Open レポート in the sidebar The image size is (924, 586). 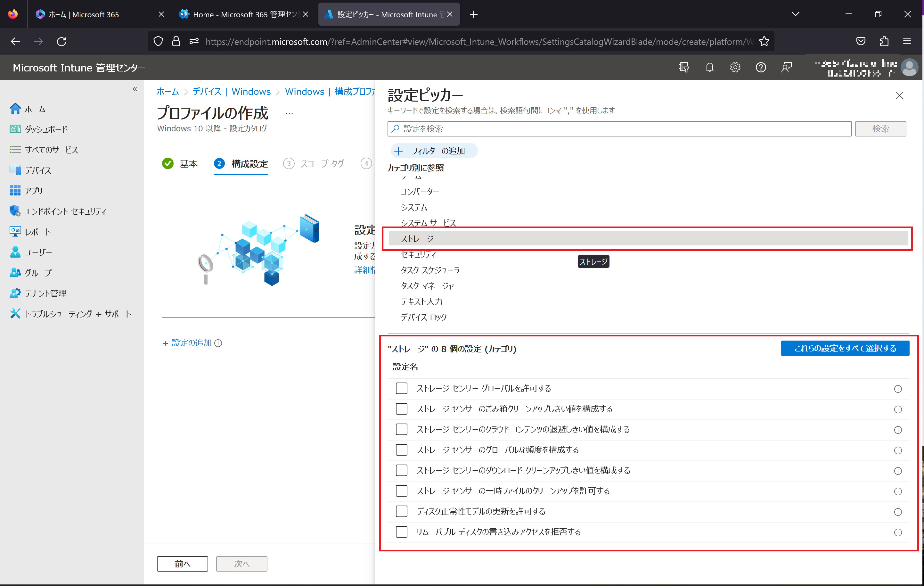click(37, 232)
